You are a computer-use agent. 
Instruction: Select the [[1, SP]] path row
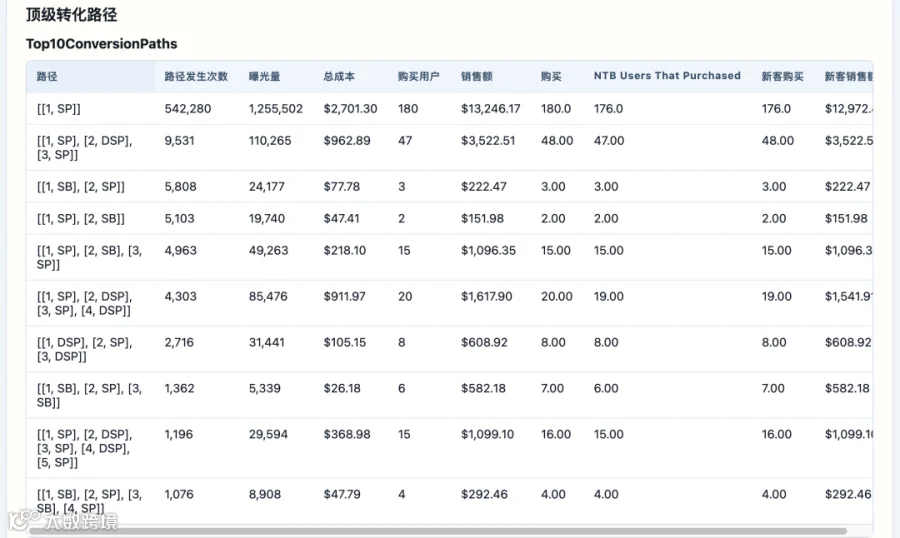[449, 109]
